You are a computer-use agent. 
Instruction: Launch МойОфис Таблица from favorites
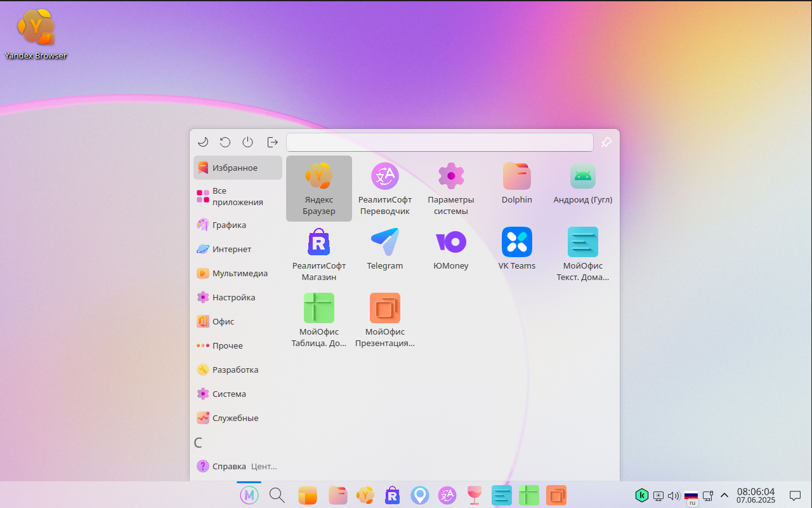tap(319, 321)
